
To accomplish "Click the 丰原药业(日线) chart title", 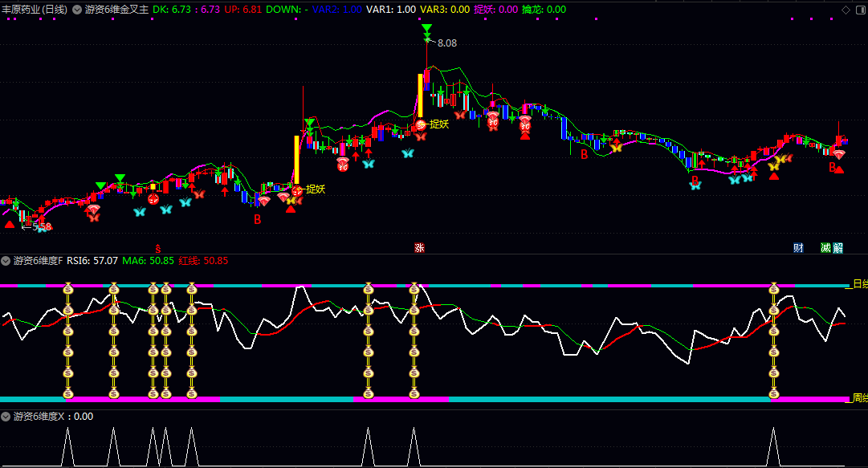I will coord(35,10).
